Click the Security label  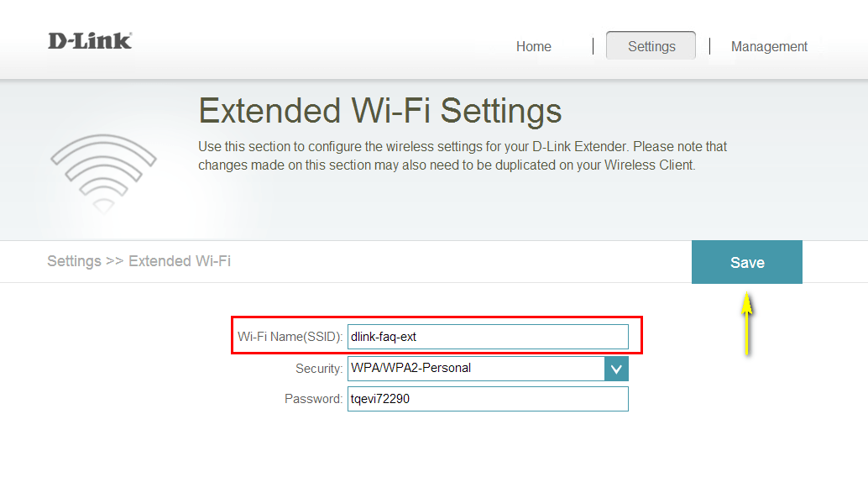click(x=319, y=369)
